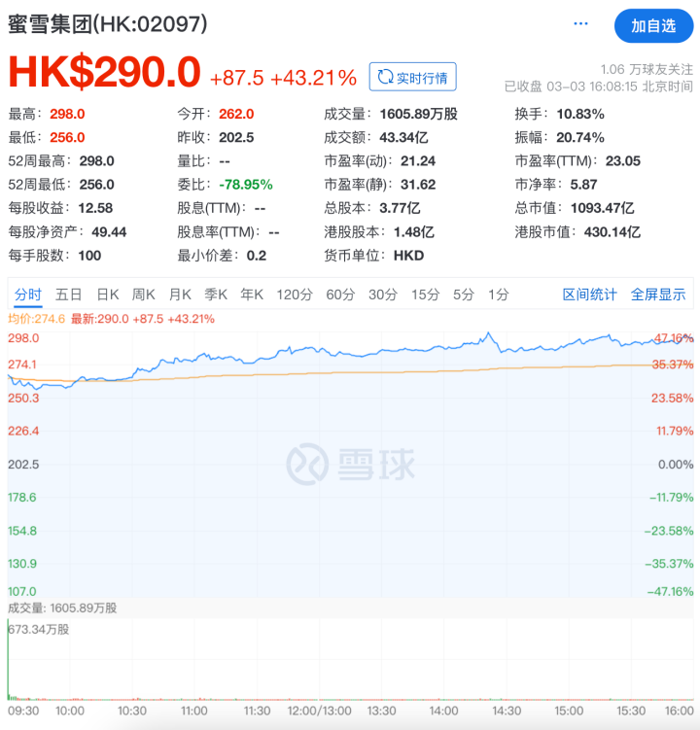This screenshot has width=700, height=730.
Task: Select the 15分 interval tab
Action: click(x=425, y=294)
